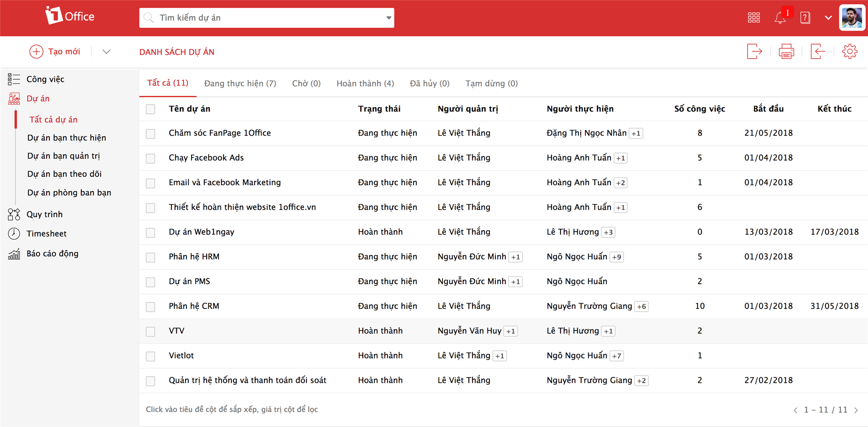868x427 pixels.
Task: Switch to the Tất cả (11) tab
Action: [168, 83]
